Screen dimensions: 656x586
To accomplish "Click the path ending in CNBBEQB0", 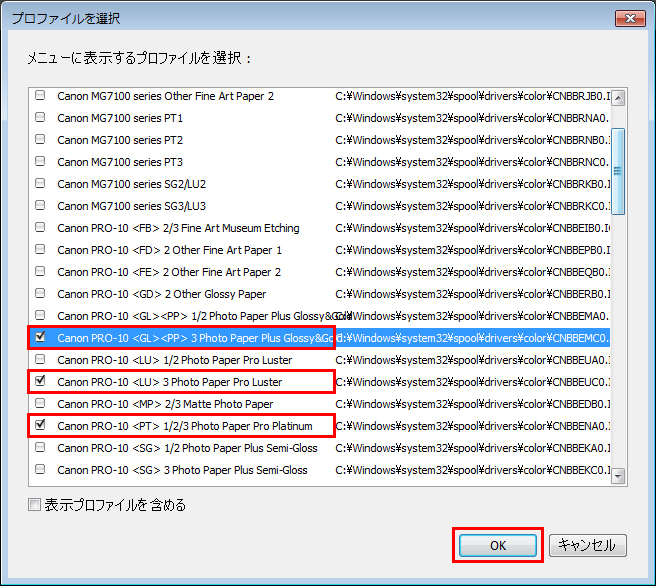I will pyautogui.click(x=472, y=272).
